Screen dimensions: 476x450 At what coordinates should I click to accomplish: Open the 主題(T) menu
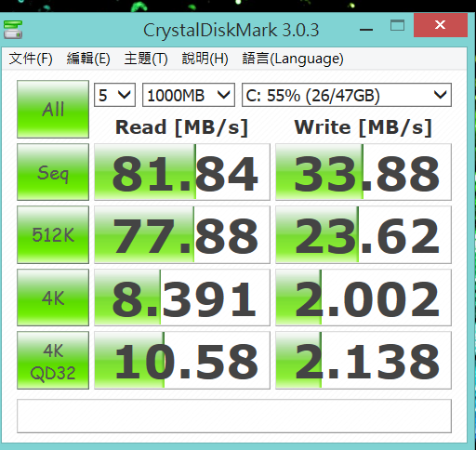click(146, 59)
